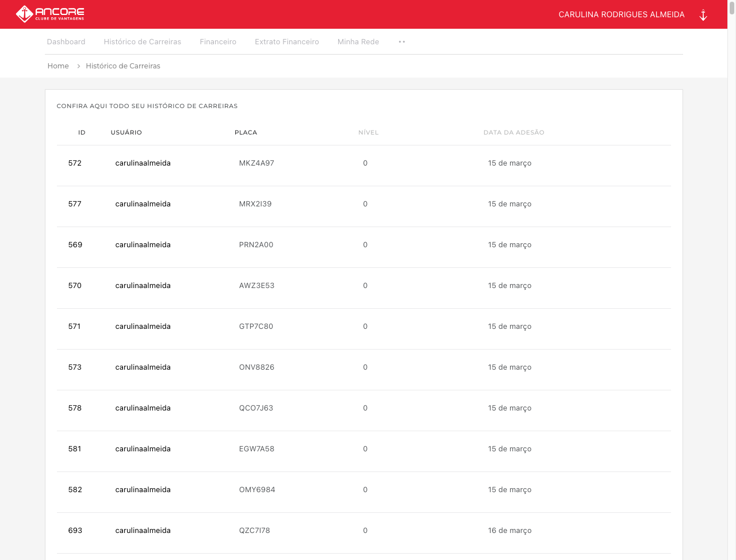The height and width of the screenshot is (560, 736).
Task: Click plate GTP7C80 in the table
Action: click(256, 327)
